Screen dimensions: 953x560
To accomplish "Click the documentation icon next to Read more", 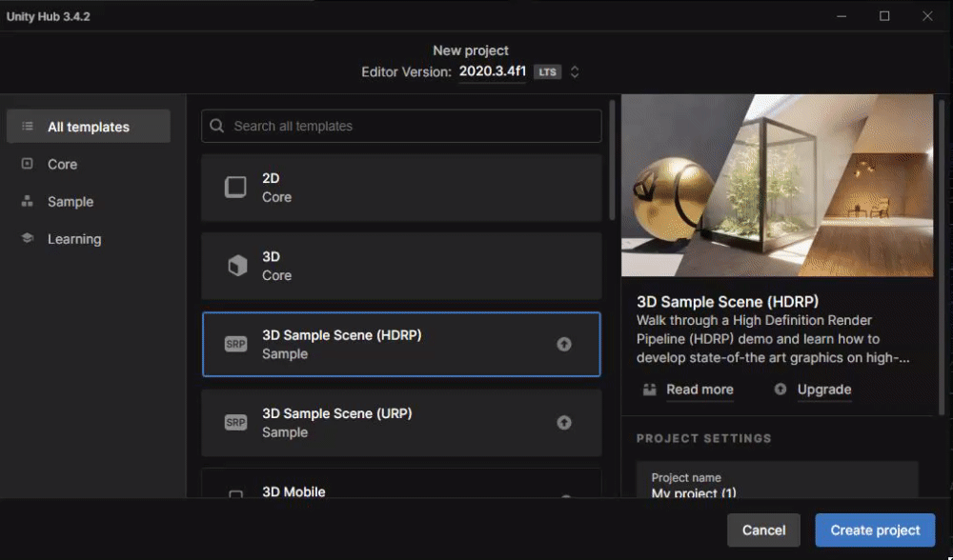I will point(651,390).
